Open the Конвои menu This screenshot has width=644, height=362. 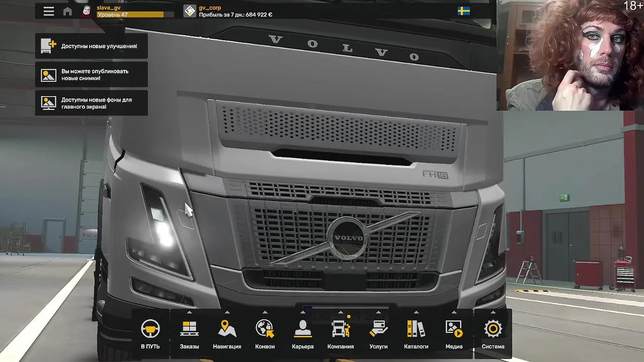(265, 334)
